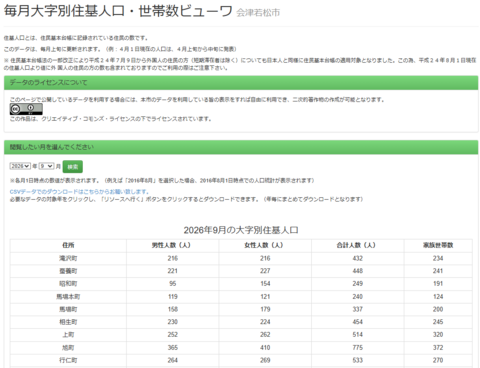
Task: Click the household count value 191
Action: click(x=438, y=284)
